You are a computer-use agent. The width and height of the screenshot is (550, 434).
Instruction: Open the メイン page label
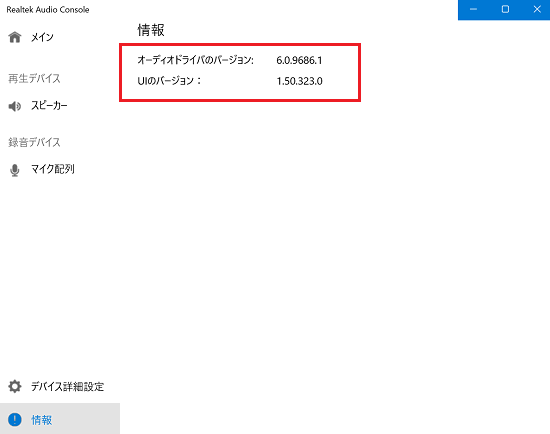click(42, 37)
